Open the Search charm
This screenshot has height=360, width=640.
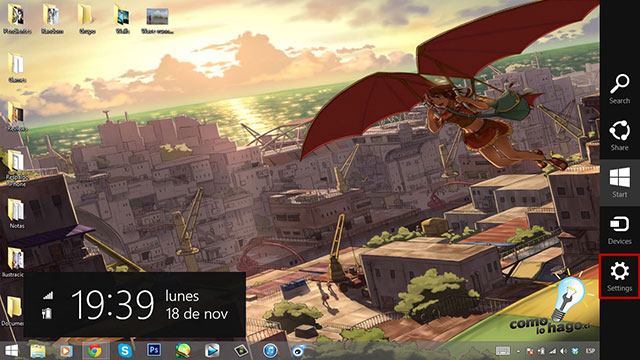(619, 89)
